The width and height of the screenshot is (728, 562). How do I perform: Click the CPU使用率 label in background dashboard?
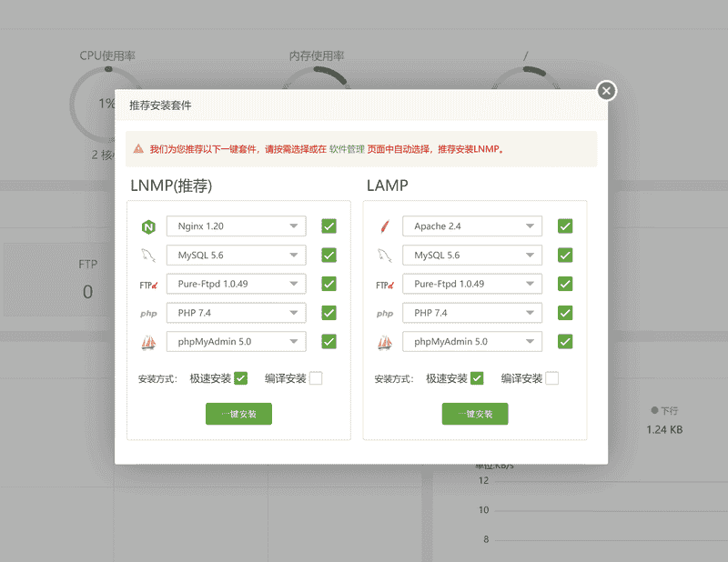tap(107, 55)
